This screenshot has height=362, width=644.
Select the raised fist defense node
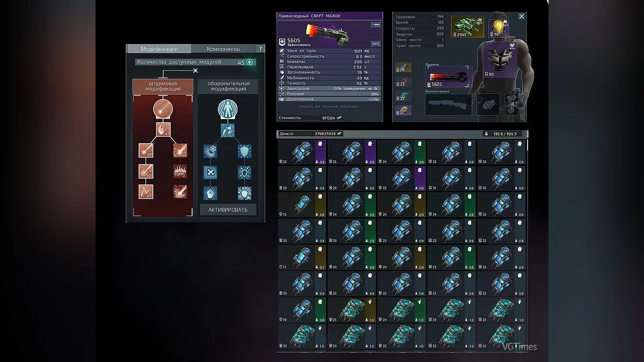[211, 193]
